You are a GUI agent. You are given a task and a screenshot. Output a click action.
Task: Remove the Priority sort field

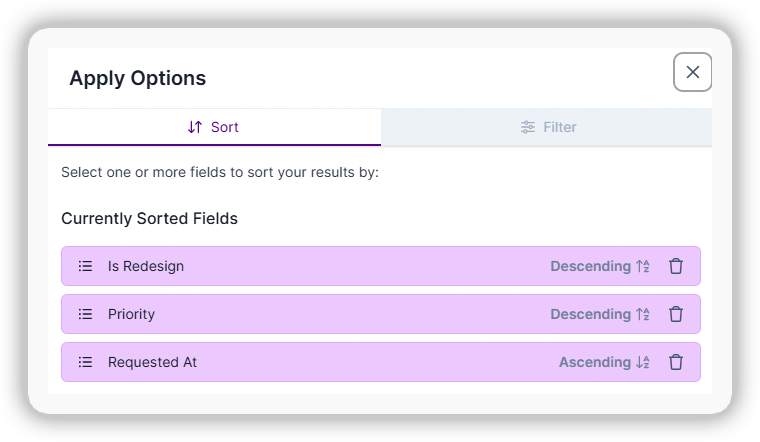[676, 314]
